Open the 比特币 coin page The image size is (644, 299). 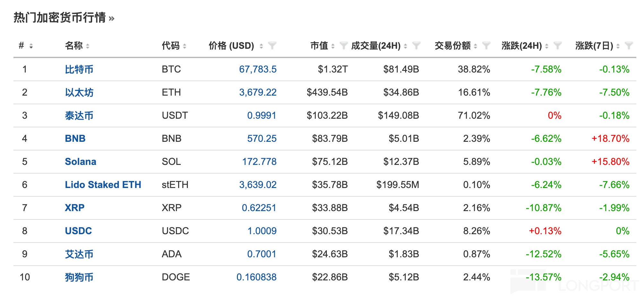(x=79, y=69)
